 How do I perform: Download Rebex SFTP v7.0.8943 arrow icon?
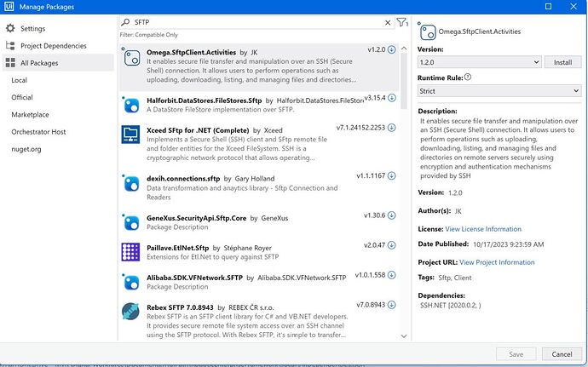coord(391,305)
